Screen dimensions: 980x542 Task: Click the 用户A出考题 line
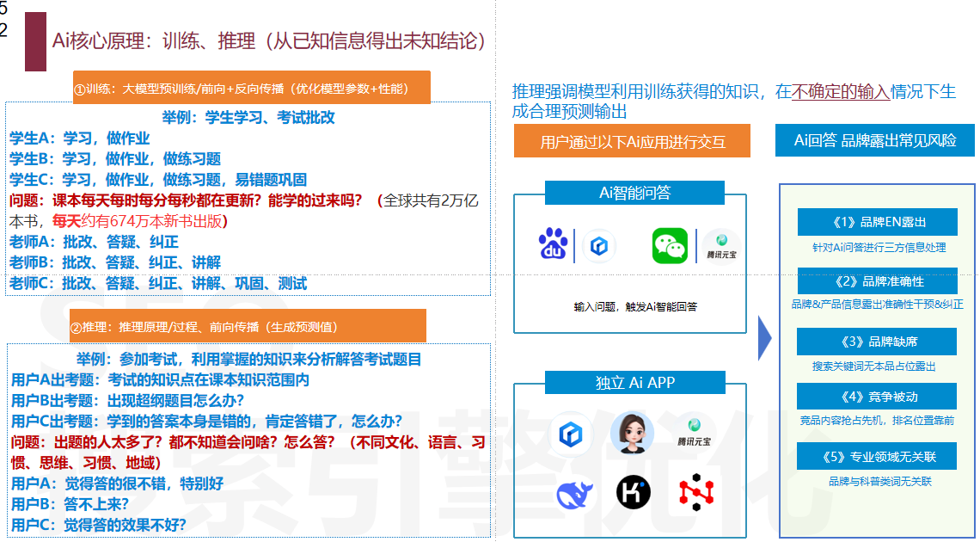[x=160, y=379]
